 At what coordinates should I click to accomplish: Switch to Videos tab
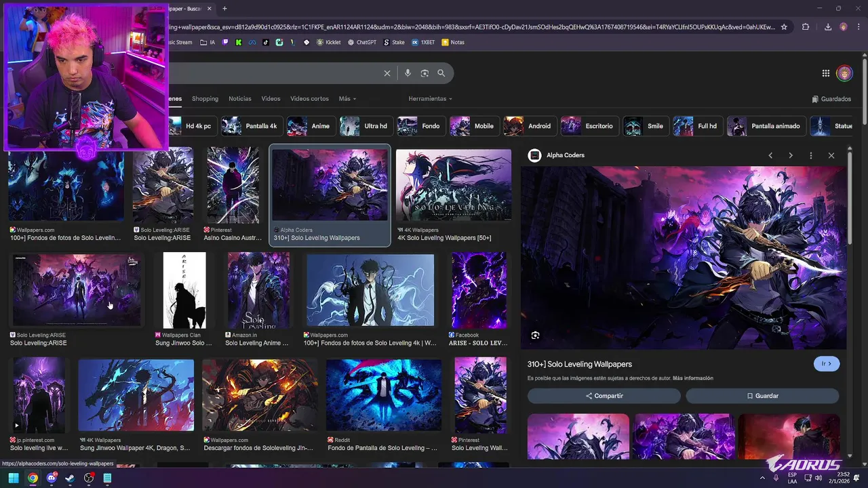click(271, 99)
